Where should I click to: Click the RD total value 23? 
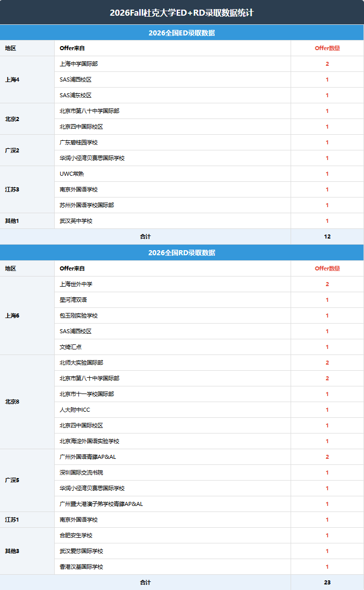[x=327, y=582]
